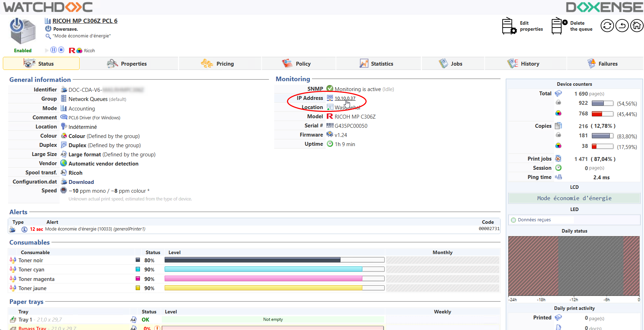Click serial number G435PC00050
The width and height of the screenshot is (644, 330).
351,126
